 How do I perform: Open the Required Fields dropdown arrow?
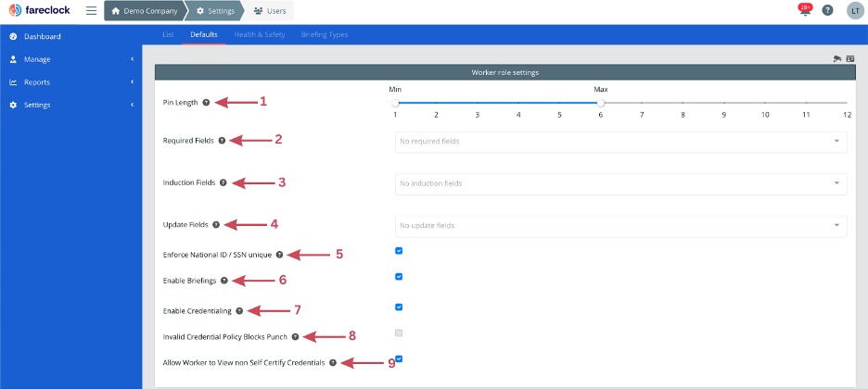pyautogui.click(x=836, y=142)
